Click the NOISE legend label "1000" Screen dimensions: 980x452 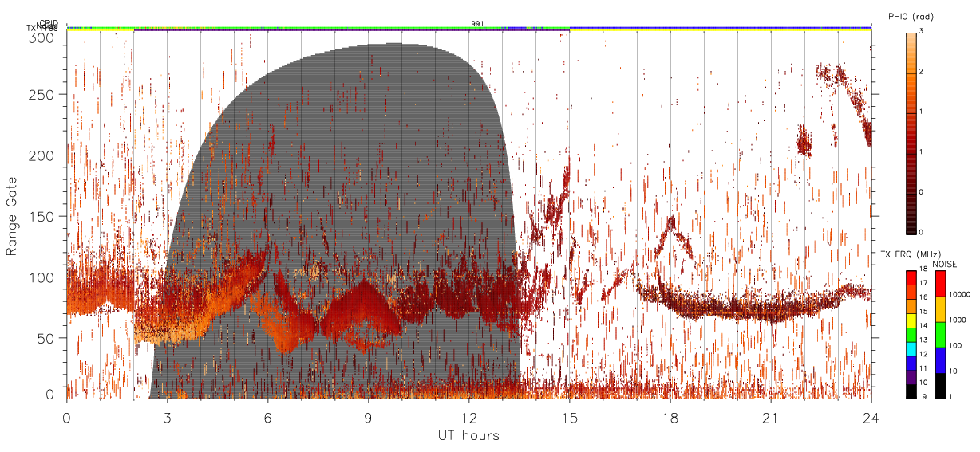pyautogui.click(x=957, y=320)
